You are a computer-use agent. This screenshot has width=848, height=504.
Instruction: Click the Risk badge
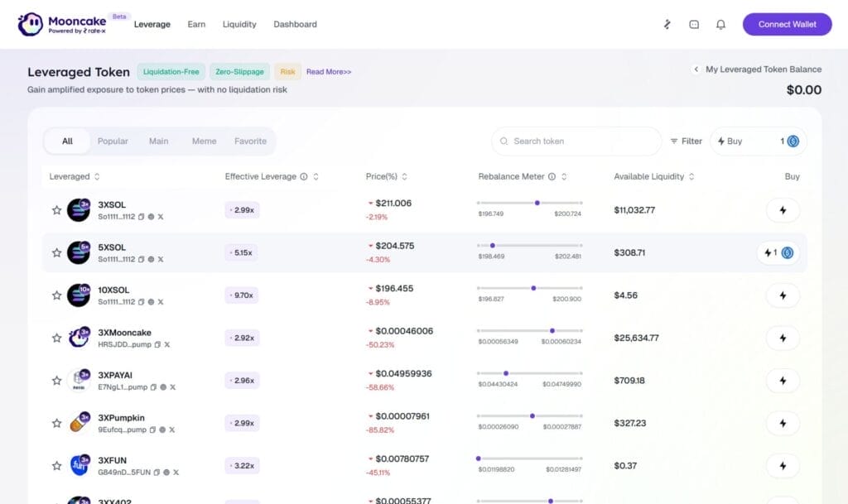[x=287, y=72]
